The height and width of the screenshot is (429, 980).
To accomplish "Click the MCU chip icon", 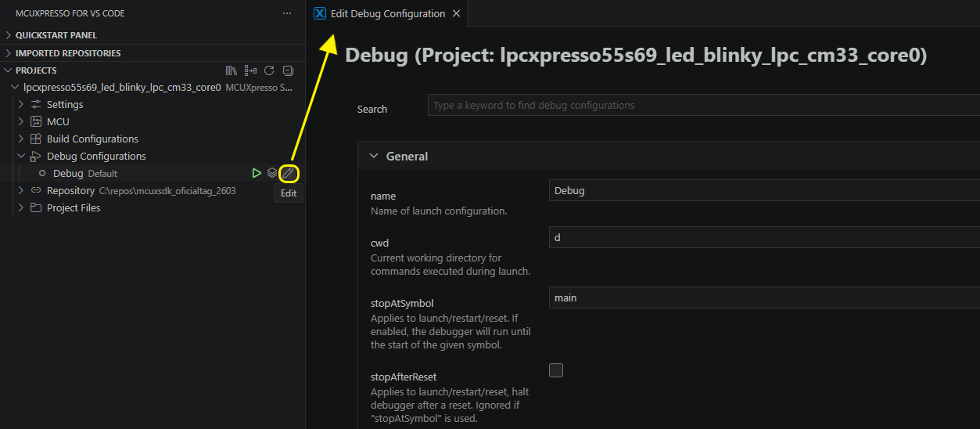I will 36,121.
